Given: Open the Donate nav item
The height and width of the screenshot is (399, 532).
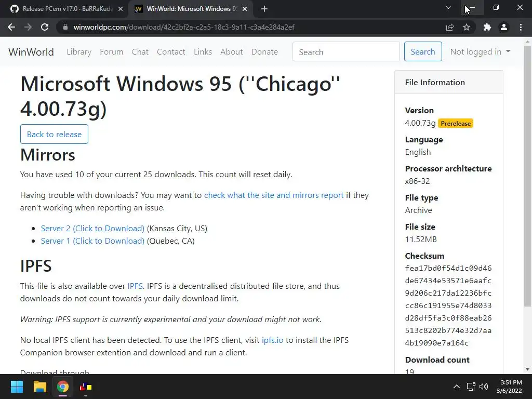Looking at the screenshot, I should point(264,52).
